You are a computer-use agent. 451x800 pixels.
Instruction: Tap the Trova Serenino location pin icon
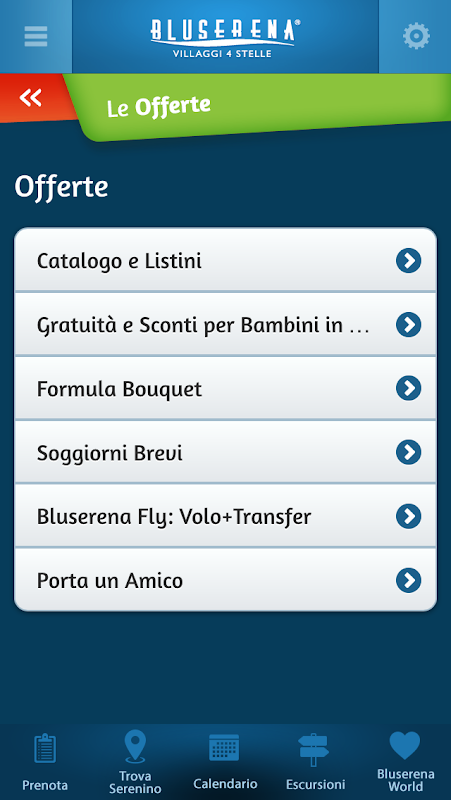coord(135,746)
